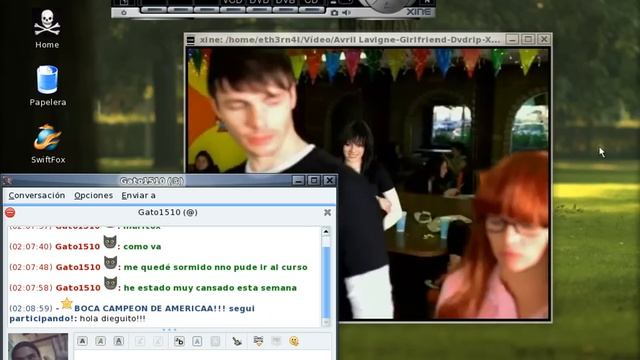Screen dimensions: 640x360
Task: Click the buddy avatar thumbnail
Action: (38, 347)
